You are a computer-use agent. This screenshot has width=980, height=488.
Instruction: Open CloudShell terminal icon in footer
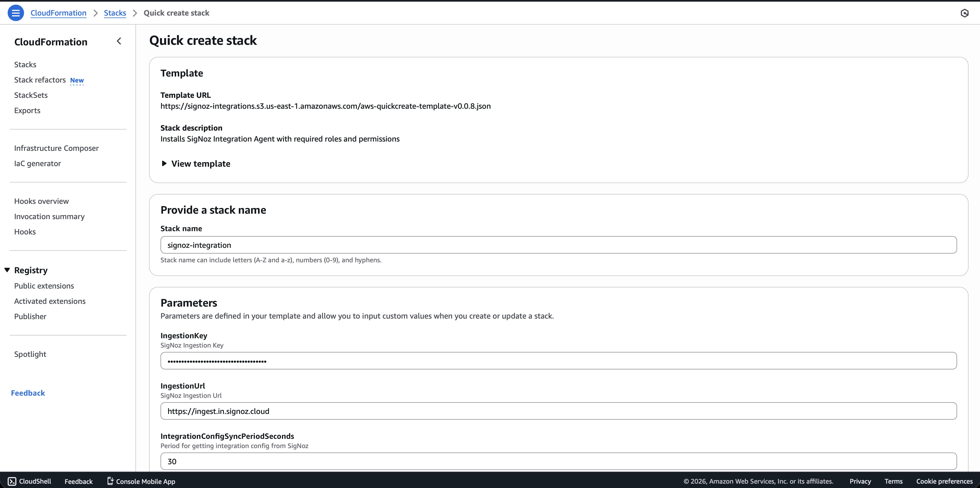12,481
